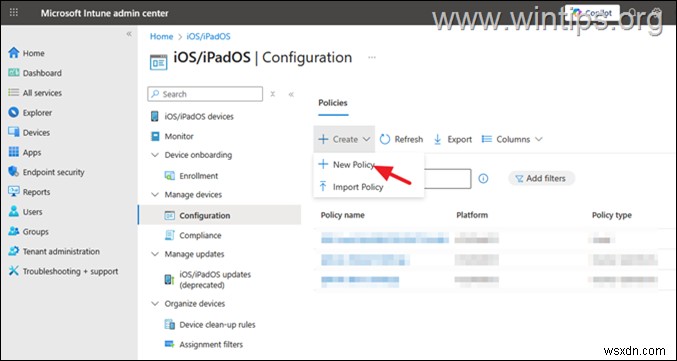Sort by Policy type column header
This screenshot has height=361, width=677.
pos(611,215)
